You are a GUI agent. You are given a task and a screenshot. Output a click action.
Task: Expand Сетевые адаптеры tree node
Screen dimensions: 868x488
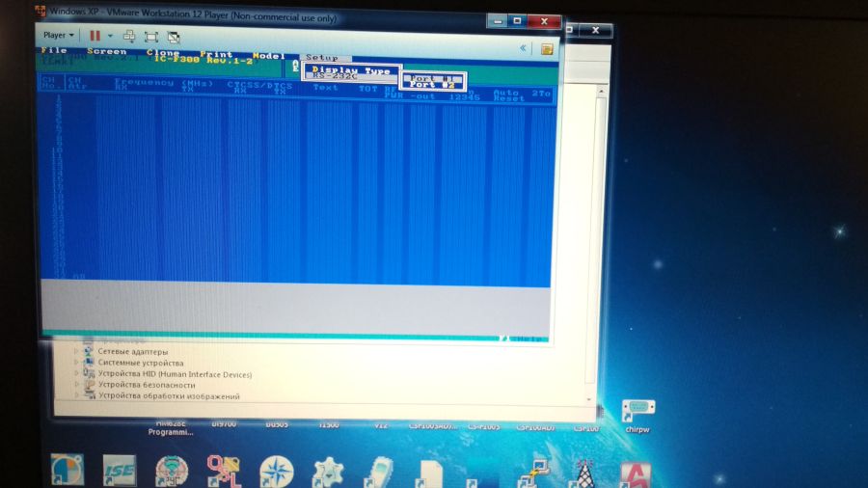coord(76,352)
